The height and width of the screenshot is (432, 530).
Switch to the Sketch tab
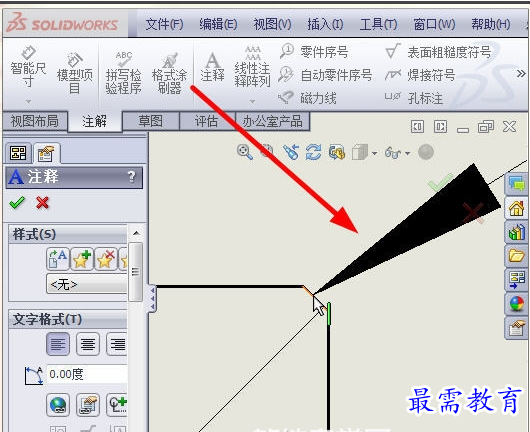(x=150, y=121)
